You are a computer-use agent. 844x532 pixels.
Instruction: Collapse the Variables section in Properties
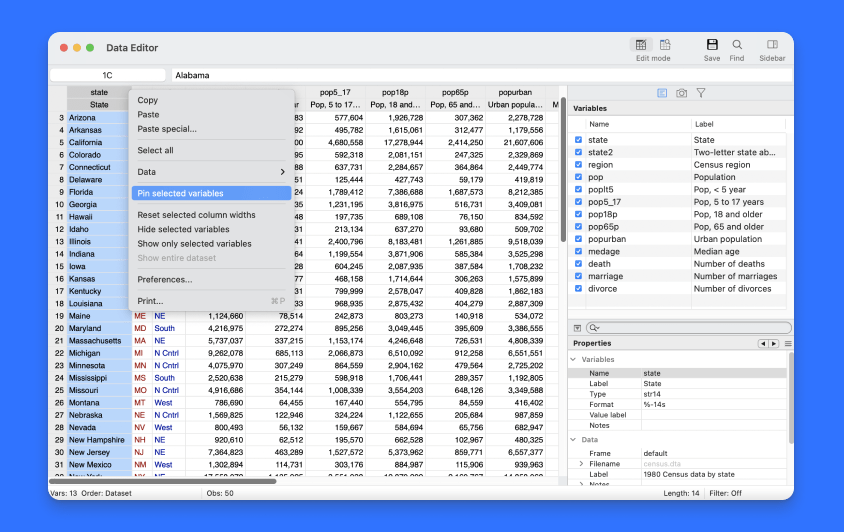click(x=573, y=359)
